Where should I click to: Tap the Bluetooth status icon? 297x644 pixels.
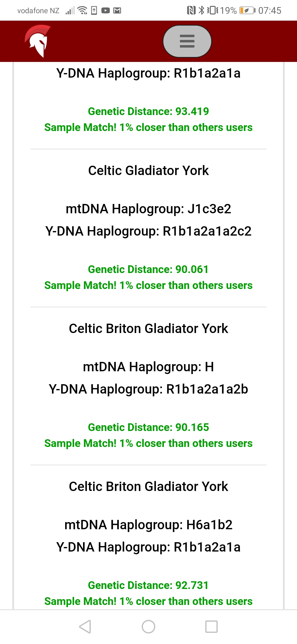202,10
